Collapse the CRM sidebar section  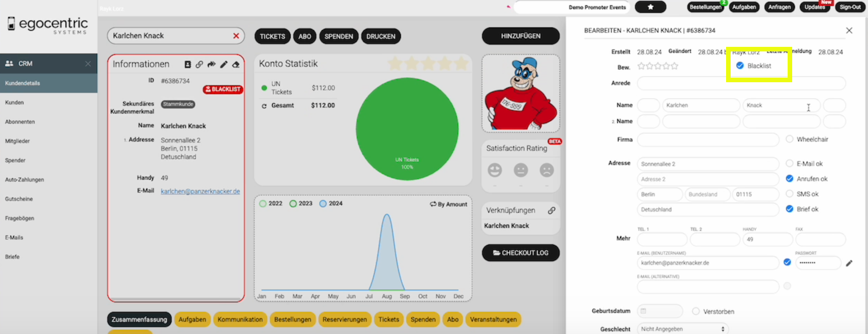coord(88,64)
